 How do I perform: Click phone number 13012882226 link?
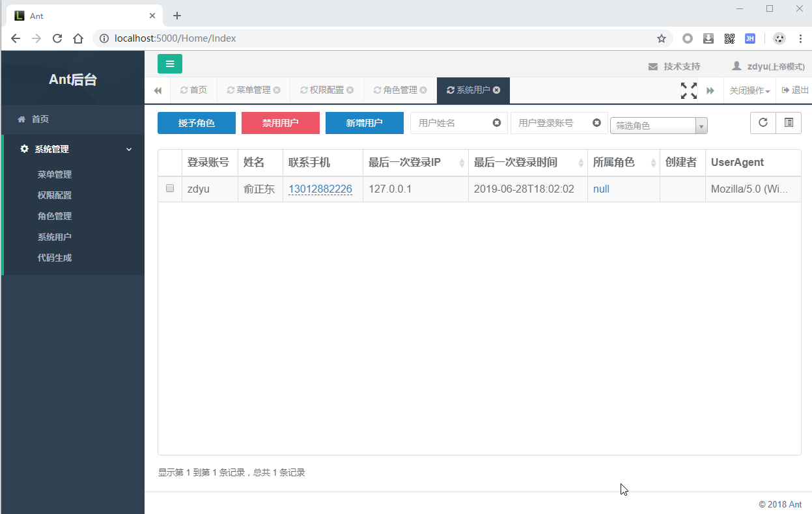tap(320, 189)
